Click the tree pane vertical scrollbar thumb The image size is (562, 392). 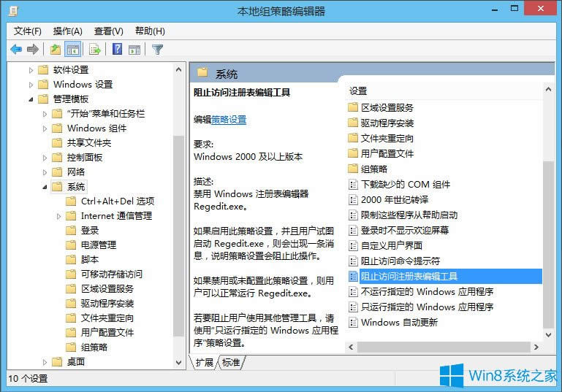pos(178,236)
